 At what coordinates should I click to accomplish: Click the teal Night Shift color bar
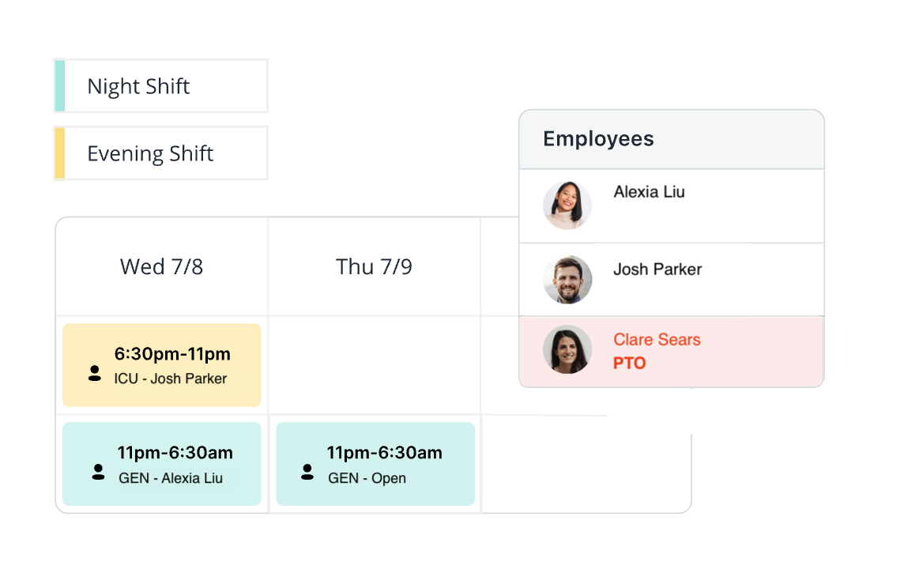point(59,86)
